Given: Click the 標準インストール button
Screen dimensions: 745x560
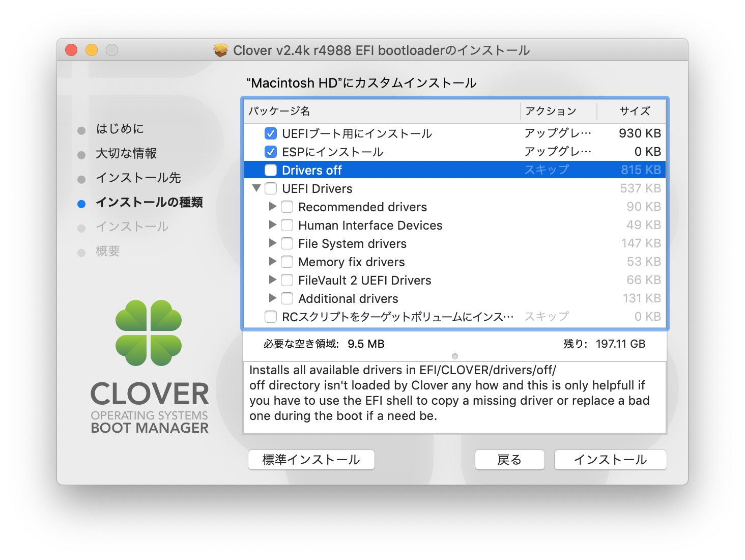Looking at the screenshot, I should (311, 460).
